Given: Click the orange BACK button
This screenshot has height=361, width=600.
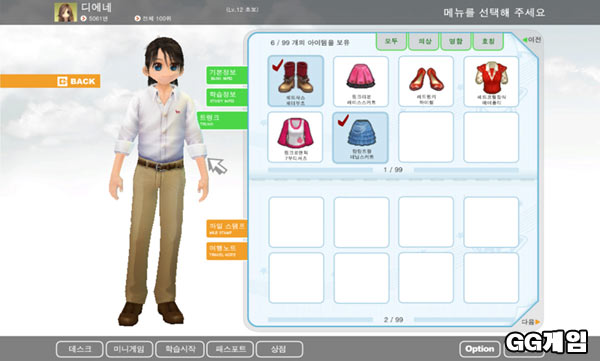Looking at the screenshot, I should (50, 81).
